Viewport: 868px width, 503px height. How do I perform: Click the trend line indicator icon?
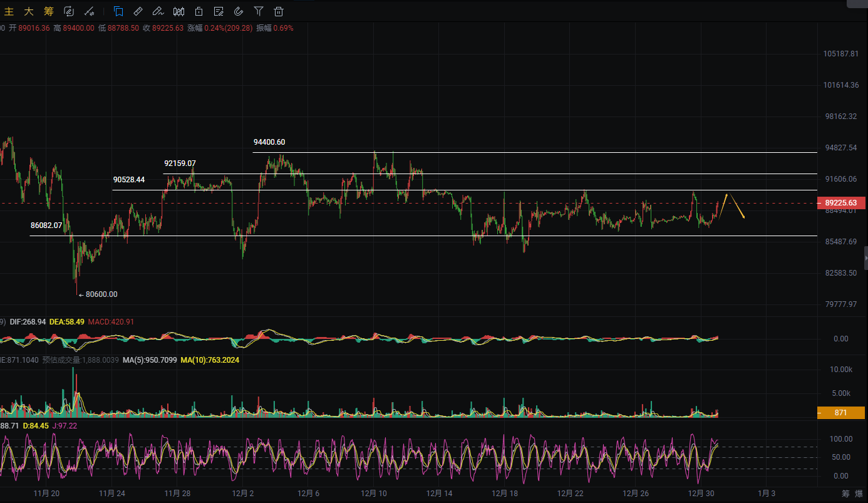pos(90,11)
